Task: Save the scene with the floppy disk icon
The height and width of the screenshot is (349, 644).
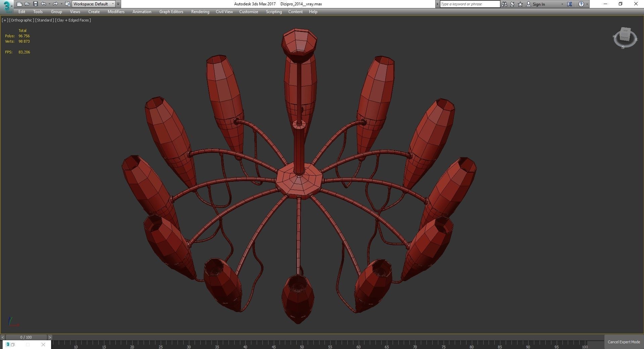Action: pyautogui.click(x=35, y=4)
